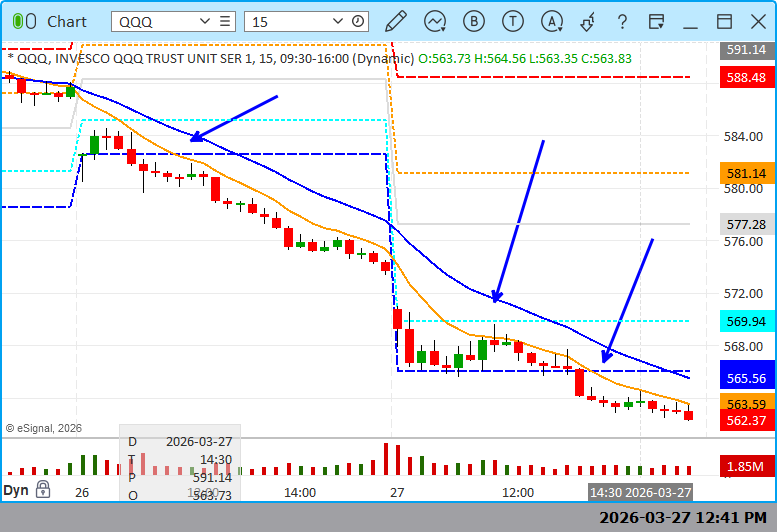This screenshot has width=777, height=532.
Task: Click the 12:00 time axis label
Action: coord(518,493)
